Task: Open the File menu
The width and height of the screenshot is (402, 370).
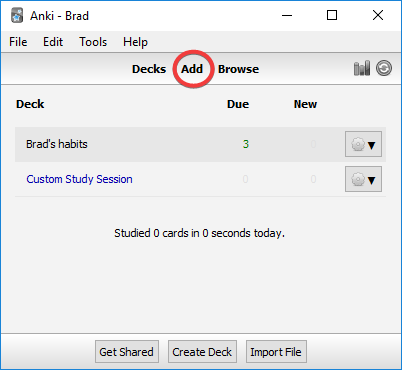Action: [18, 42]
